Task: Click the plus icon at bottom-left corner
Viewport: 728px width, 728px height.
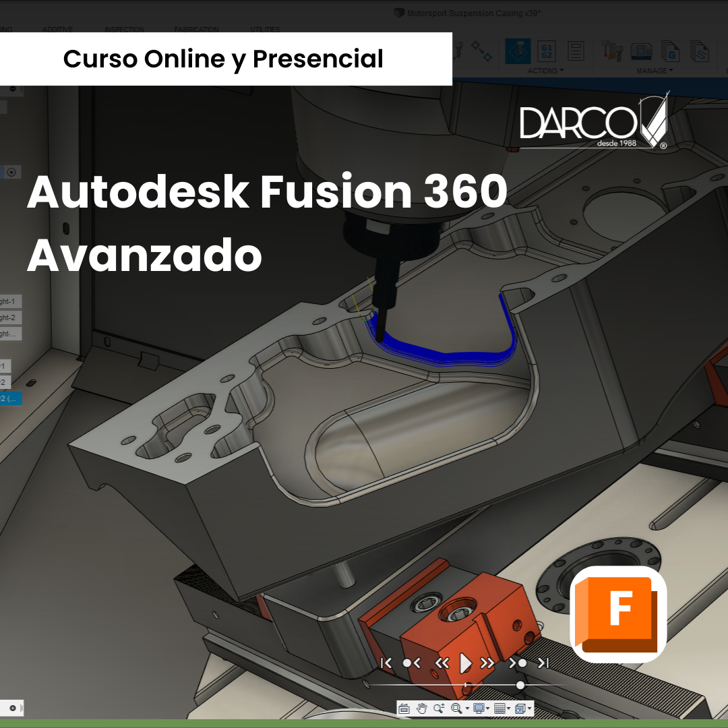Action: 13,708
